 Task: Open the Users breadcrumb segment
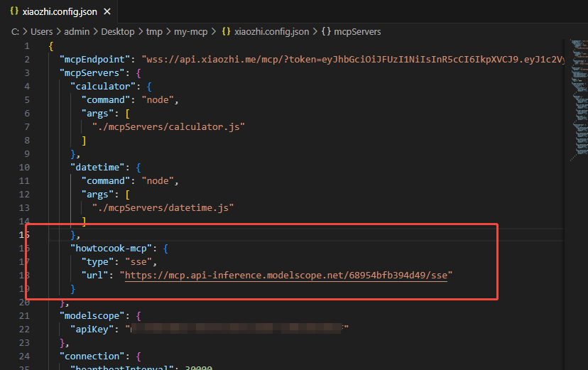pyautogui.click(x=42, y=32)
